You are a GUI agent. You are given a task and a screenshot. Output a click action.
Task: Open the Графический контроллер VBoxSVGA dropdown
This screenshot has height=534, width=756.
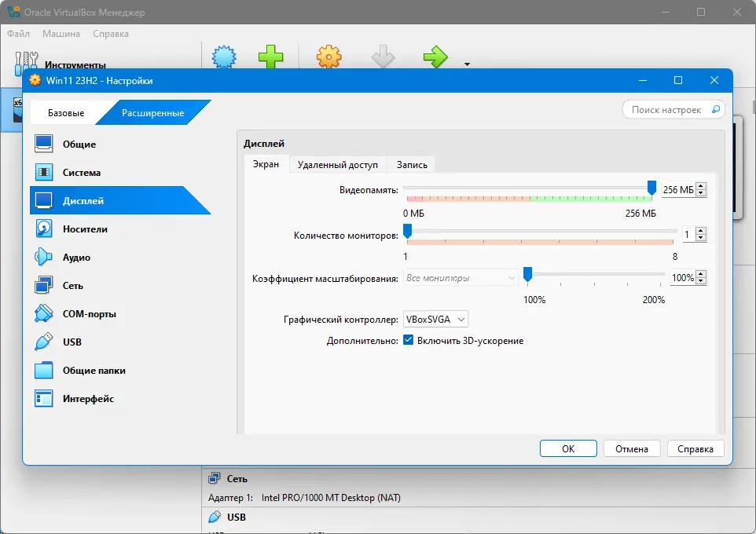point(435,319)
